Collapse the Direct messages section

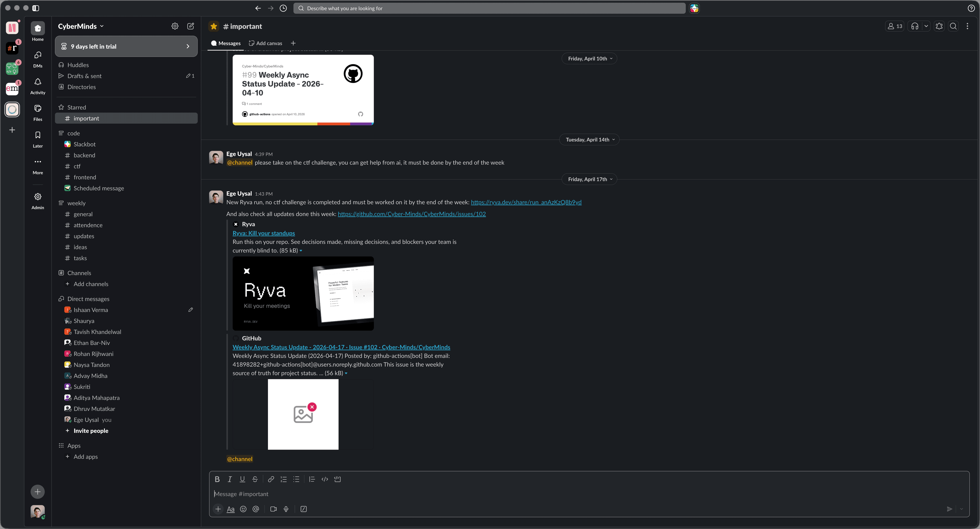click(88, 299)
